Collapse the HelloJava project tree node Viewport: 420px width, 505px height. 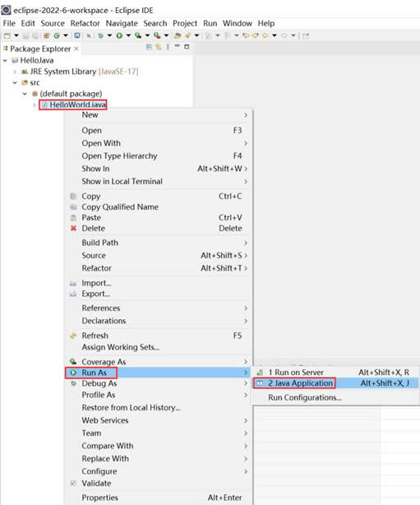coord(5,60)
